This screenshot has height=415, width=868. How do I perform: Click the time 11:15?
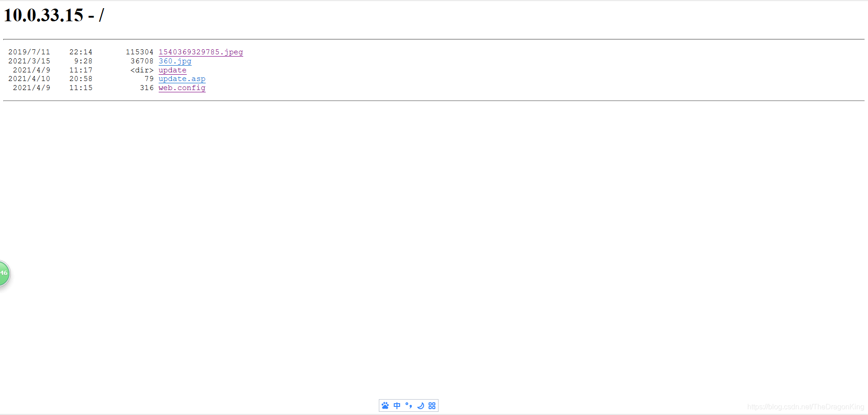click(x=81, y=88)
